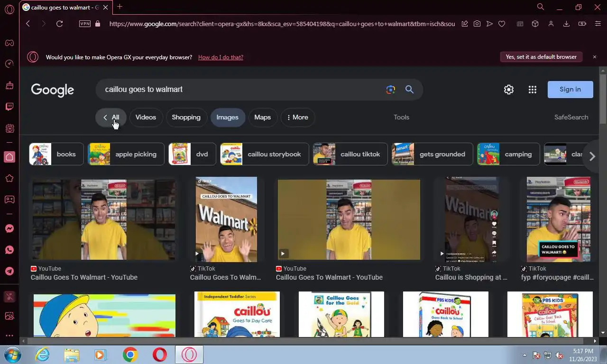Go to Speed Dial home icon
The width and height of the screenshot is (607, 364).
tap(9, 157)
